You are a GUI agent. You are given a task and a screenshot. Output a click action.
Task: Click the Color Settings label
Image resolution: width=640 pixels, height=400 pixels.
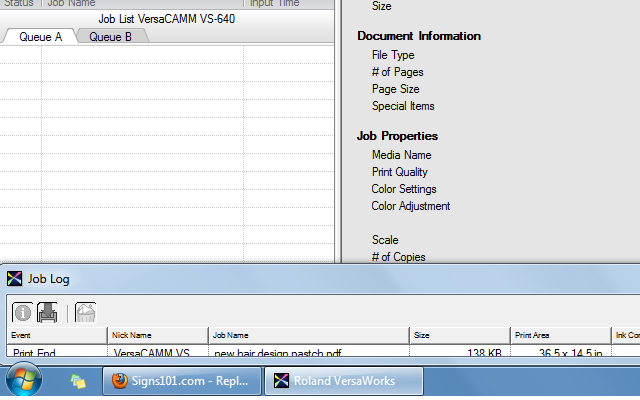[x=404, y=189]
